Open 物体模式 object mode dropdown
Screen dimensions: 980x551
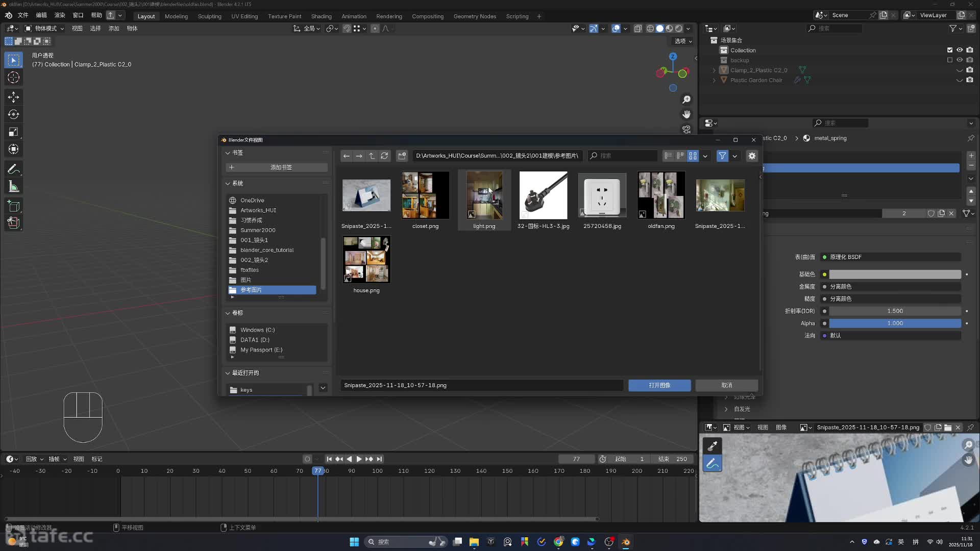[x=45, y=29]
